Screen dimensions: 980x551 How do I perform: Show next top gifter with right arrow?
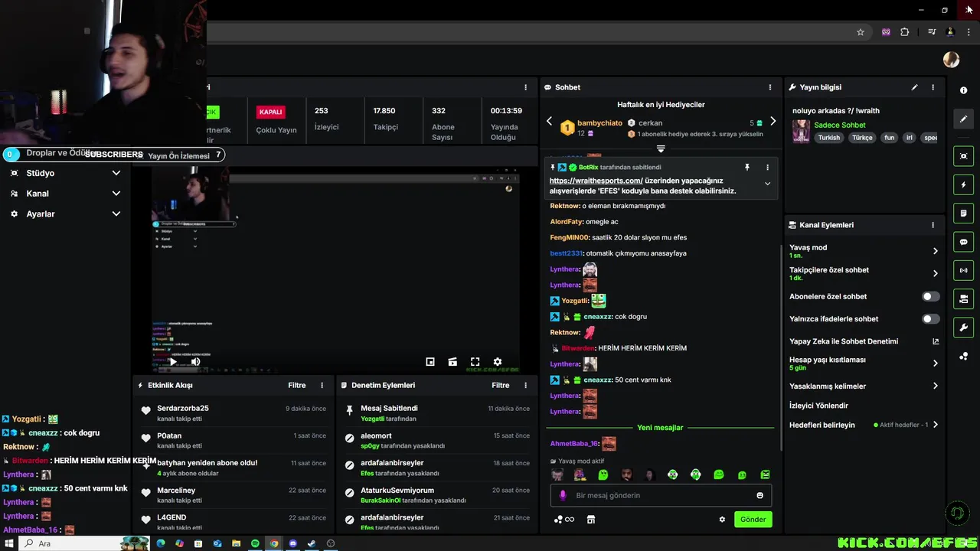tap(773, 121)
